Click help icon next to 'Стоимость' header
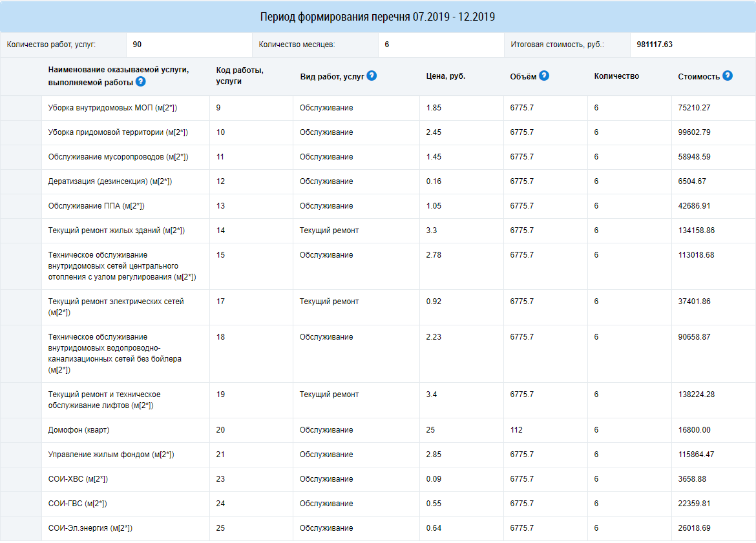Image resolution: width=756 pixels, height=543 pixels. (728, 76)
